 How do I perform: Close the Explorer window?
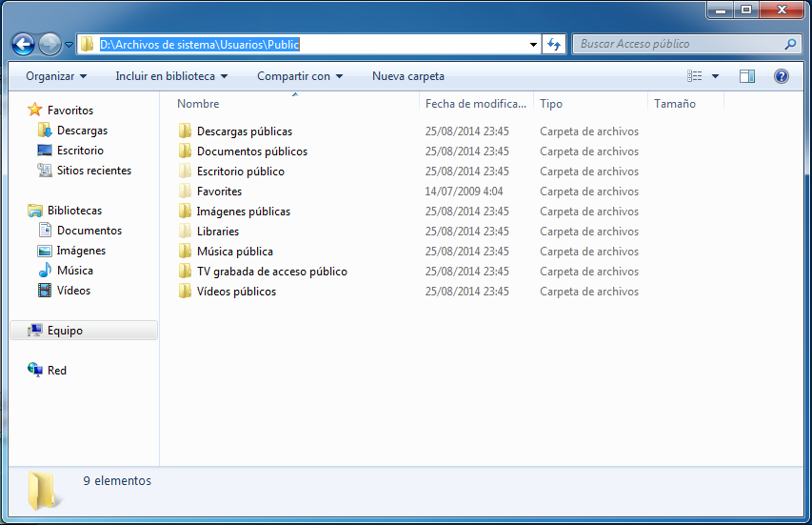[x=782, y=10]
